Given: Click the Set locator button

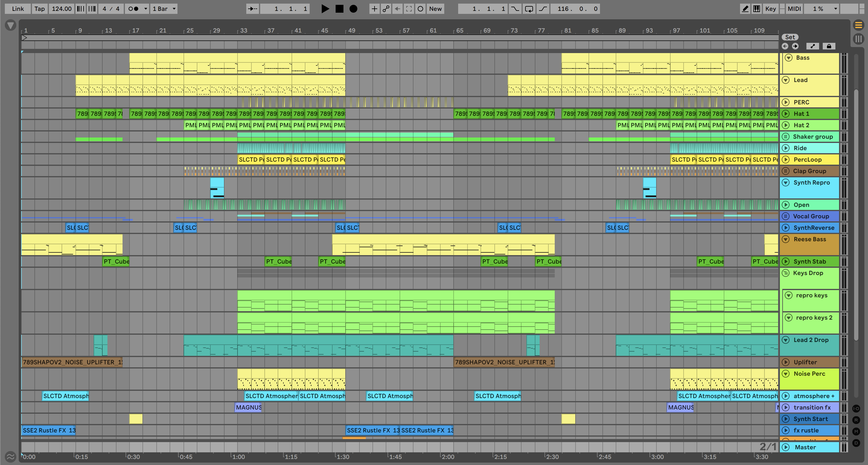Looking at the screenshot, I should (x=790, y=37).
